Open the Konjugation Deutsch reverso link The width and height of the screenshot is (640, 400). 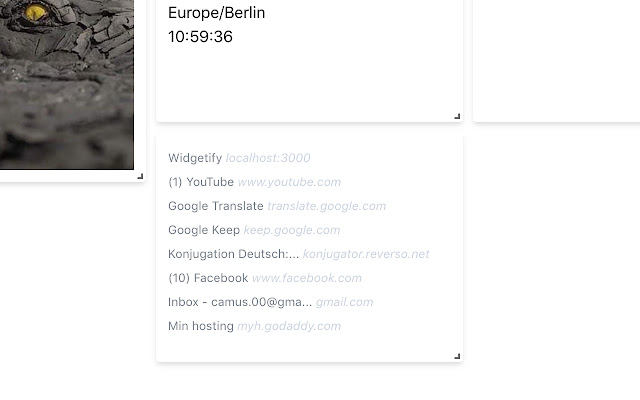298,254
